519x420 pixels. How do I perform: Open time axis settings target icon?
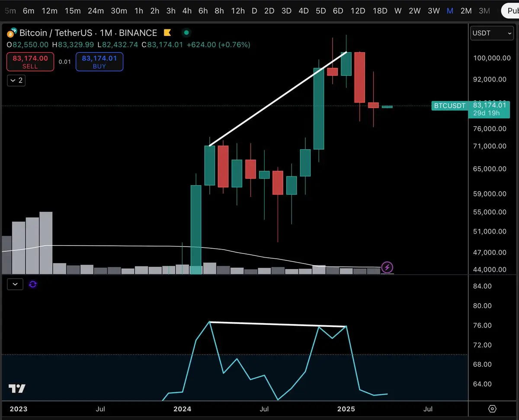point(492,409)
